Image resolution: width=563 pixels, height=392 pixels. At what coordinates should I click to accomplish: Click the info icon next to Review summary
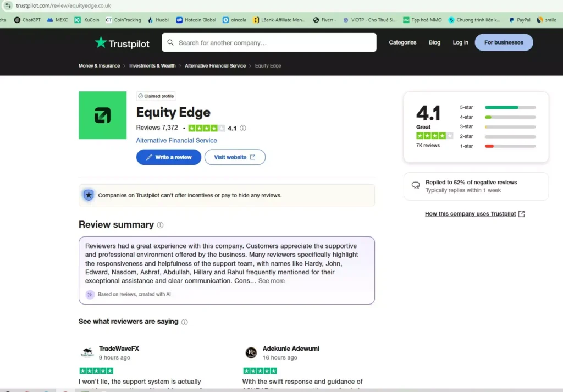tap(159, 224)
